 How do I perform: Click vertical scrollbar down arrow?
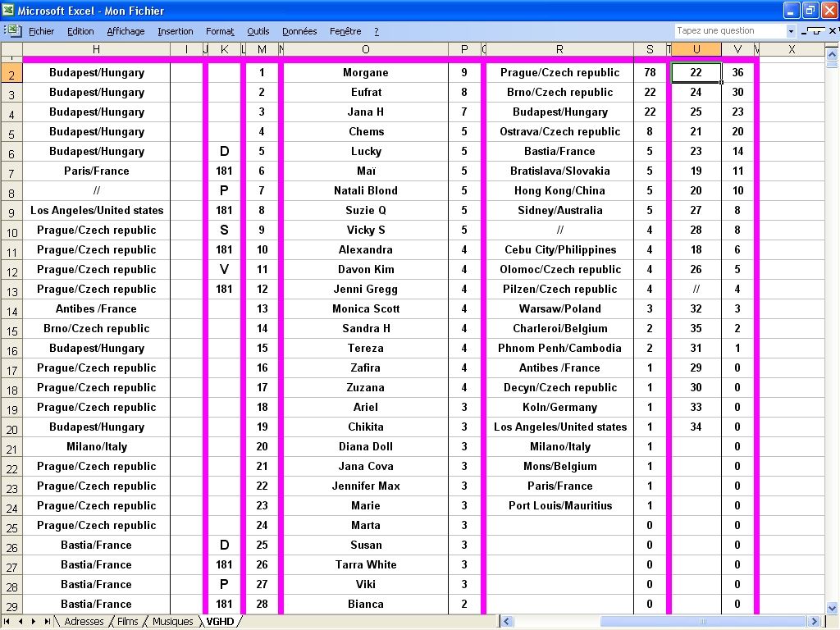(x=832, y=608)
